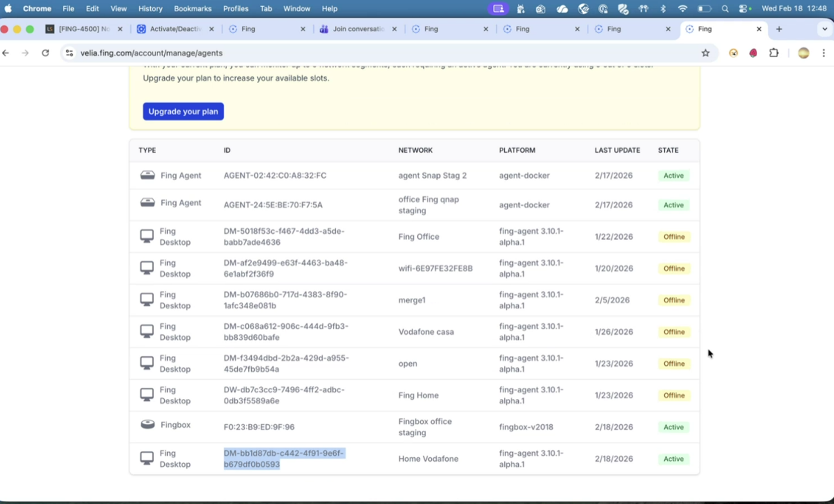This screenshot has height=504, width=834.
Task: Open the History menu
Action: click(150, 9)
